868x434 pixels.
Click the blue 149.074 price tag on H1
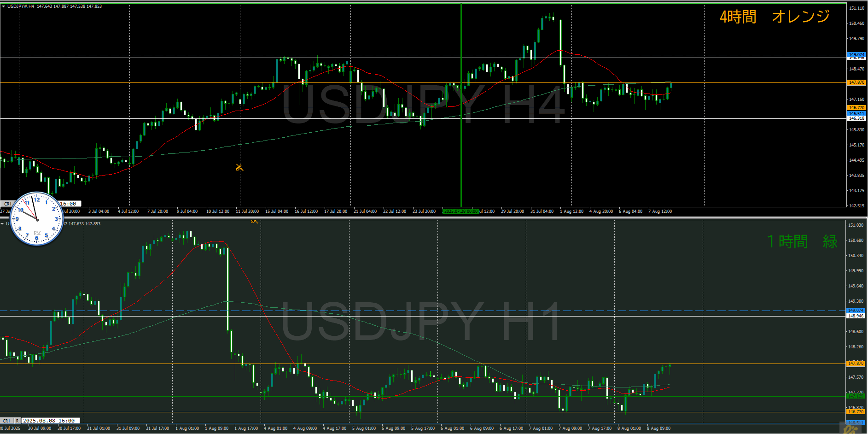[x=856, y=311]
